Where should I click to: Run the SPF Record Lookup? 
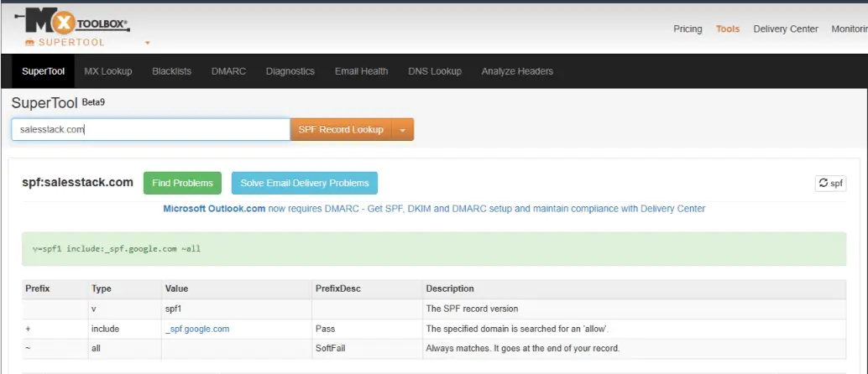[341, 129]
